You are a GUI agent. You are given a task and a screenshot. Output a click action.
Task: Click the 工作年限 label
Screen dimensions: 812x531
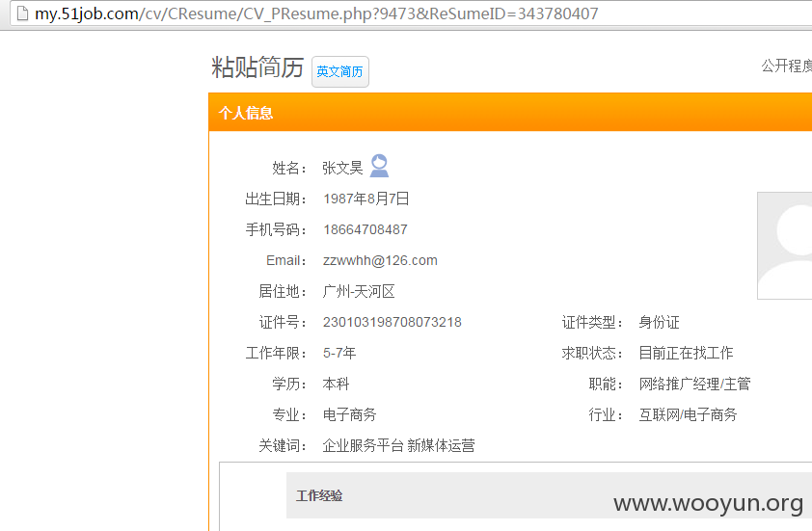pyautogui.click(x=276, y=353)
